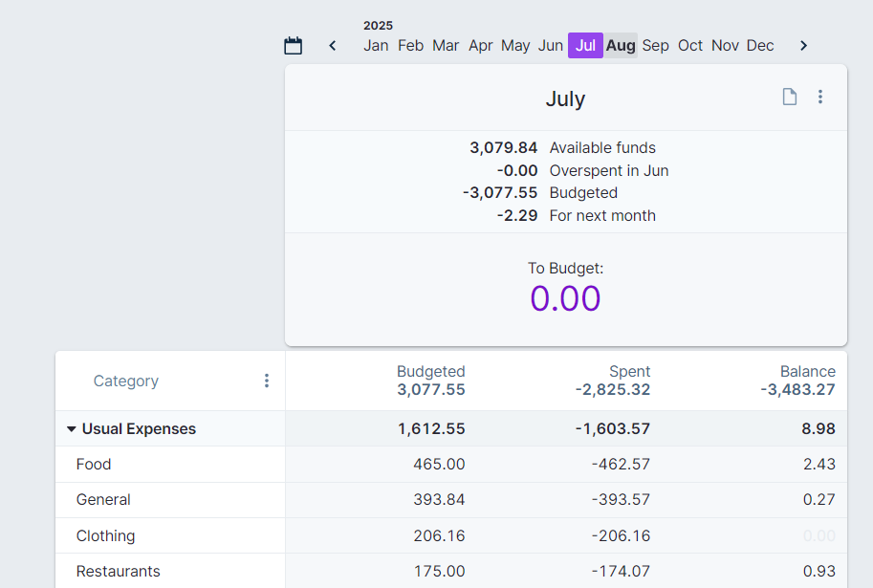Select the Jun month tab
The image size is (873, 588).
[x=550, y=45]
